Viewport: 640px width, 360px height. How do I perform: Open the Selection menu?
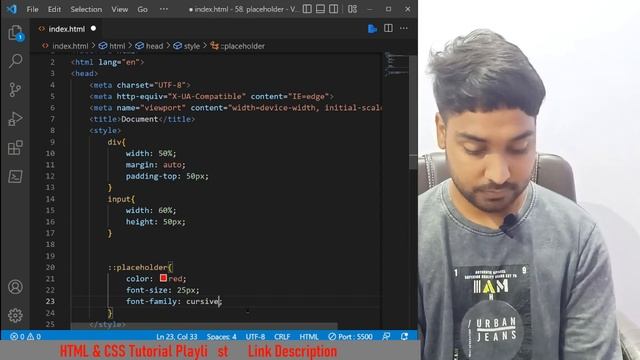[x=86, y=9]
